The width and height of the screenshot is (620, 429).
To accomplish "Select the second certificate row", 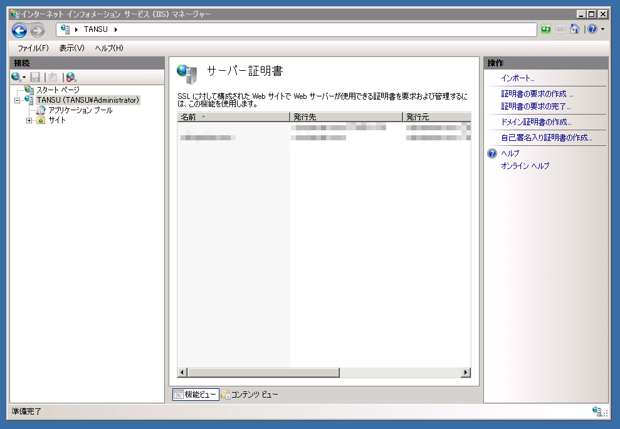I will point(324,138).
